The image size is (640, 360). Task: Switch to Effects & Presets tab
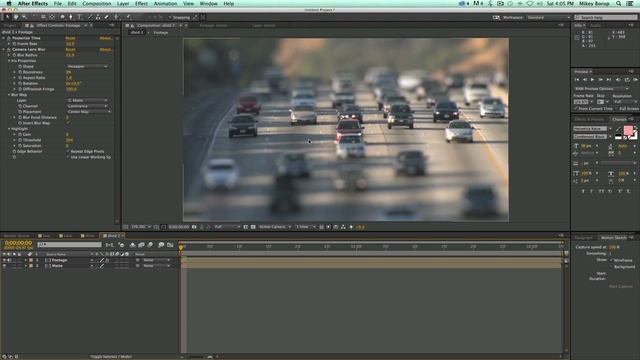point(589,119)
